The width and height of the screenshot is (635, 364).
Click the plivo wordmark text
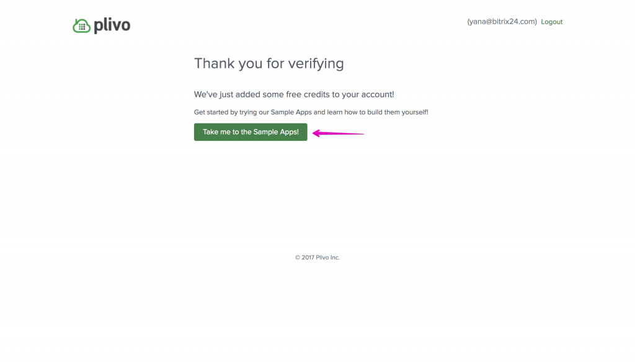click(112, 25)
